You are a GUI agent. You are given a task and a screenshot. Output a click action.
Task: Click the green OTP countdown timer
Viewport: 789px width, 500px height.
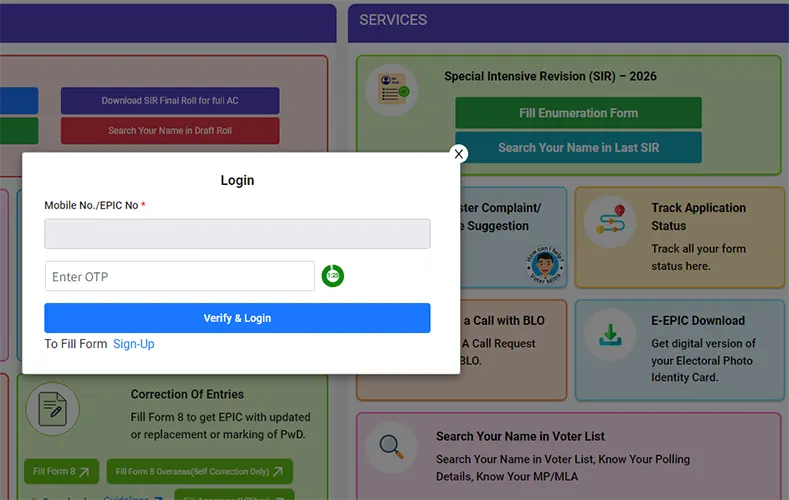(333, 276)
